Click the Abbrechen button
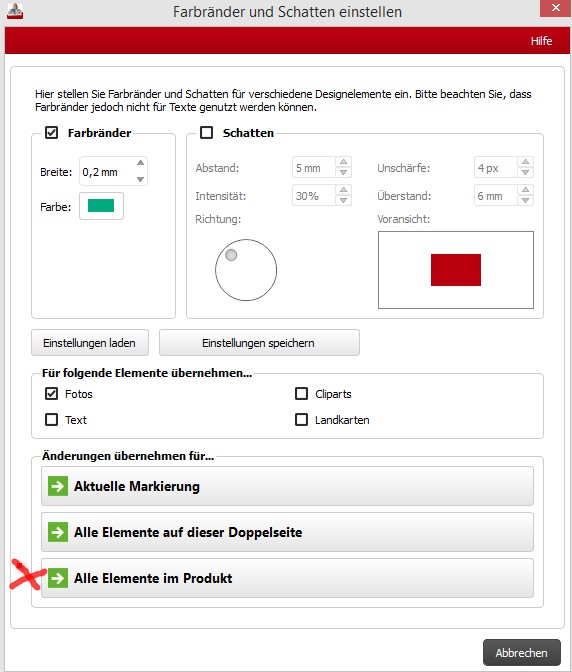Viewport: 572px width, 672px height. pyautogui.click(x=521, y=653)
